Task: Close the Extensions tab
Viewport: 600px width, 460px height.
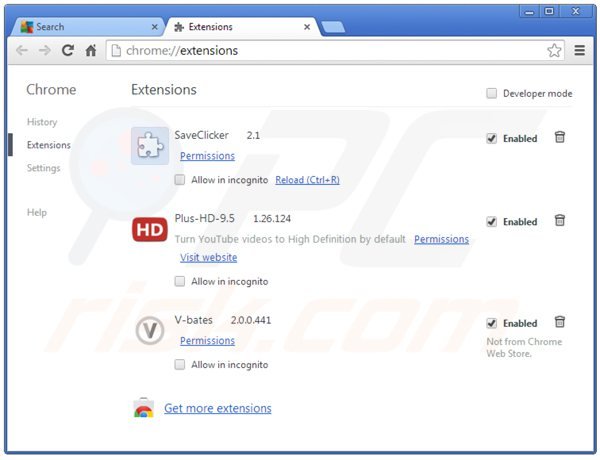Action: click(x=307, y=27)
